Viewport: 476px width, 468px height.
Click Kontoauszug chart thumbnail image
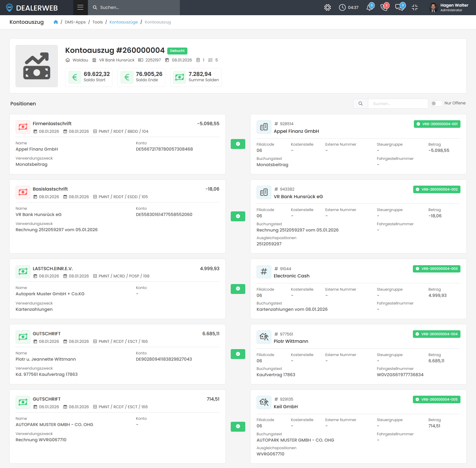coord(37,66)
